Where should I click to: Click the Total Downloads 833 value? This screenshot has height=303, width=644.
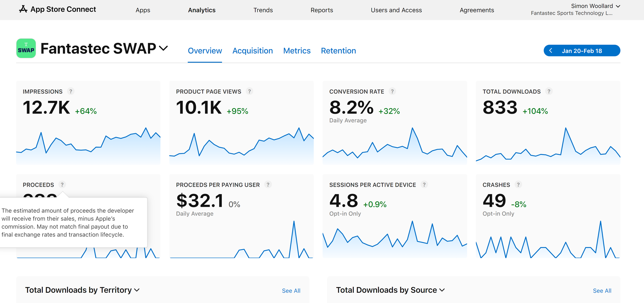(500, 108)
